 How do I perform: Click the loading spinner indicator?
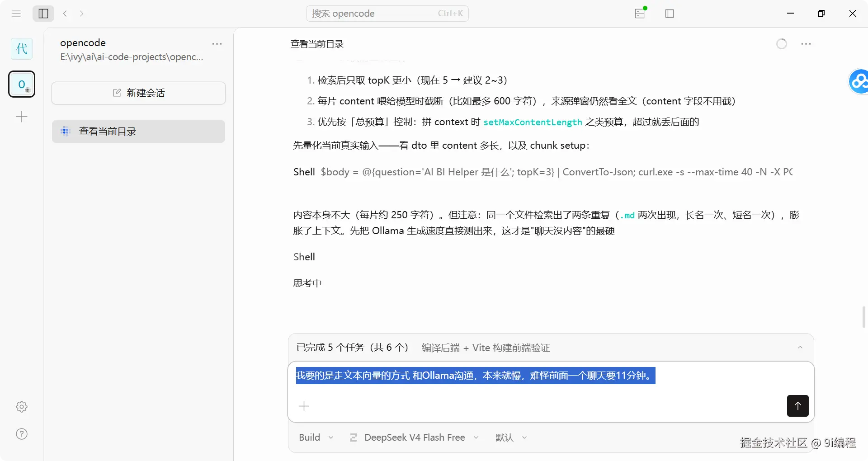[782, 44]
